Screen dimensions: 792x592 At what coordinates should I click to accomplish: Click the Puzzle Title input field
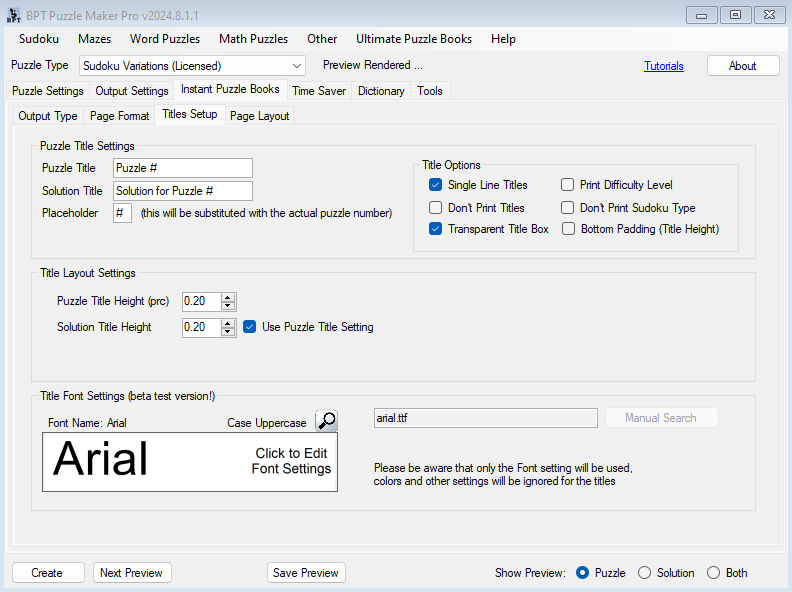(x=183, y=168)
